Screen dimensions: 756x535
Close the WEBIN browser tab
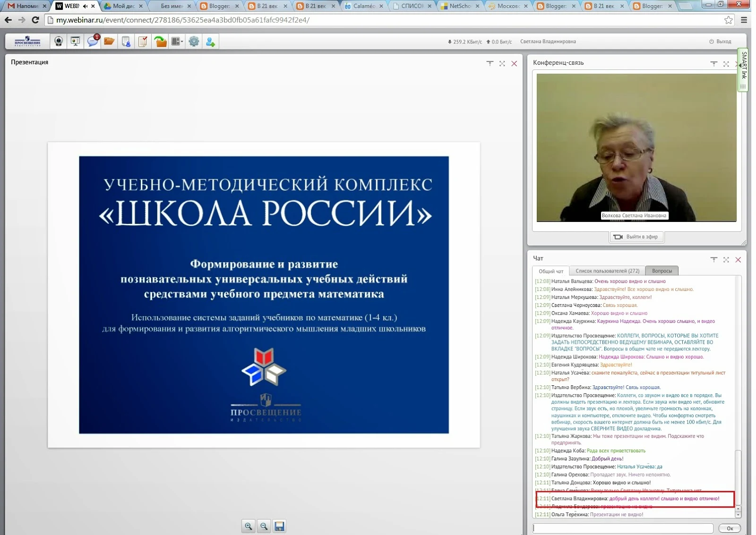pyautogui.click(x=93, y=6)
